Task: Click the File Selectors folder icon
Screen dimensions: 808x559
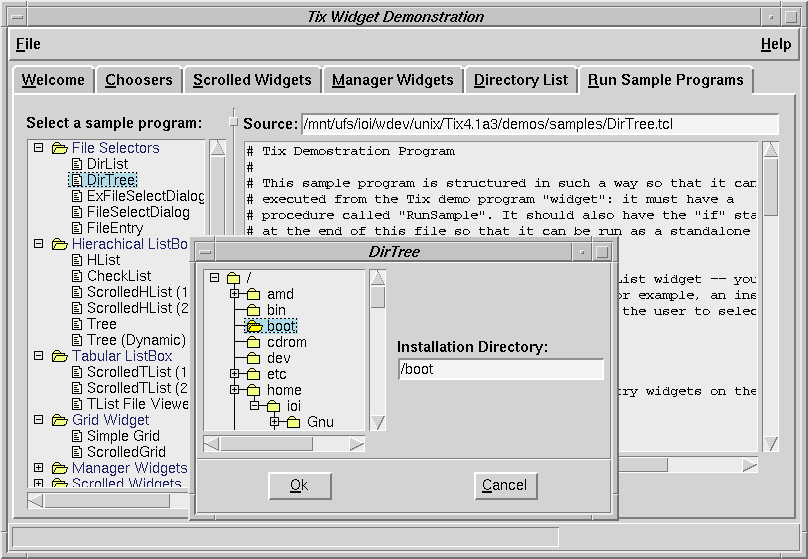Action: point(60,148)
